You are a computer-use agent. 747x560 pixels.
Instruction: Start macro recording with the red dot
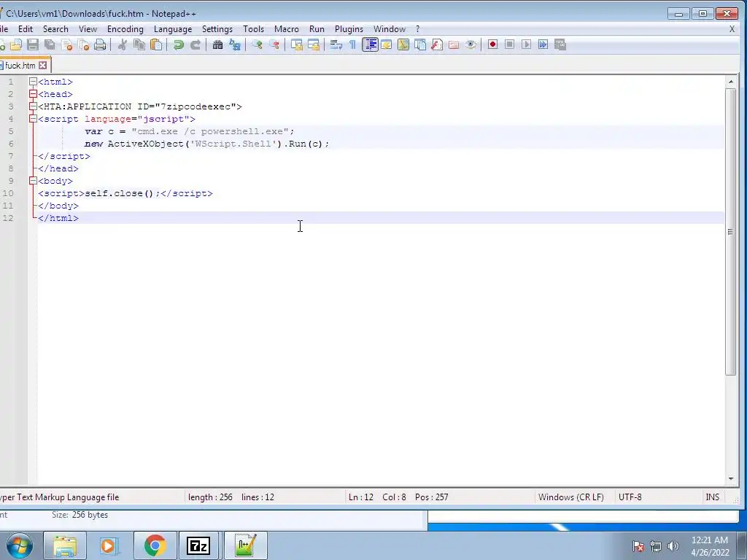click(492, 44)
